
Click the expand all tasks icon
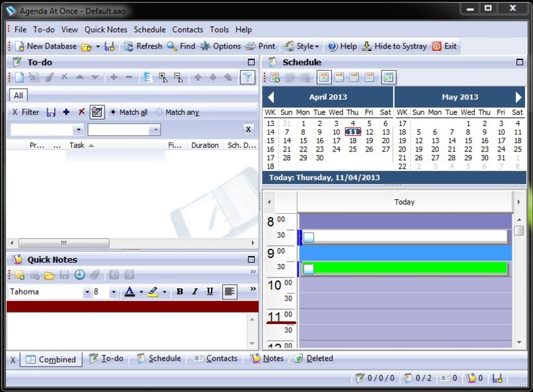coord(163,78)
